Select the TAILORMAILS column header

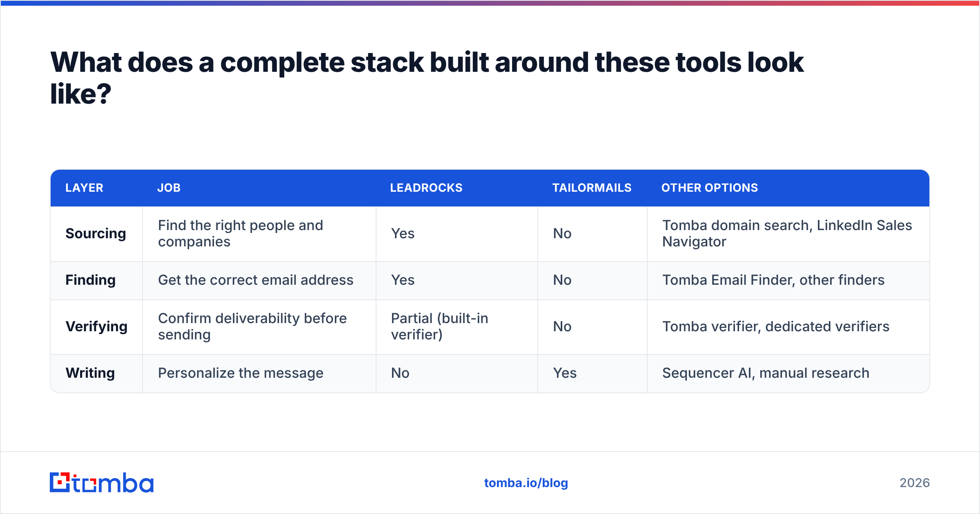(592, 188)
